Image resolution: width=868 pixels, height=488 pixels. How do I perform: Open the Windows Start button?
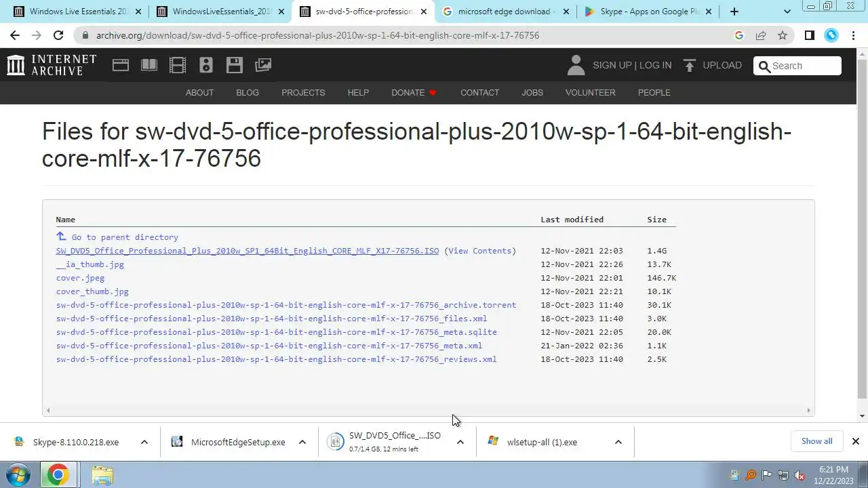pyautogui.click(x=18, y=475)
